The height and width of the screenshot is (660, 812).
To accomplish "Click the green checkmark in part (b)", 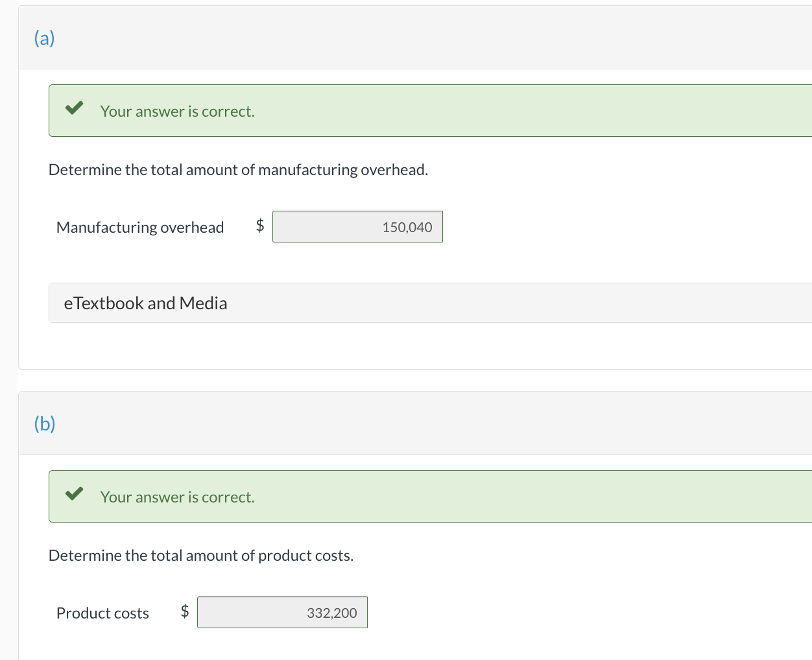I will (75, 493).
